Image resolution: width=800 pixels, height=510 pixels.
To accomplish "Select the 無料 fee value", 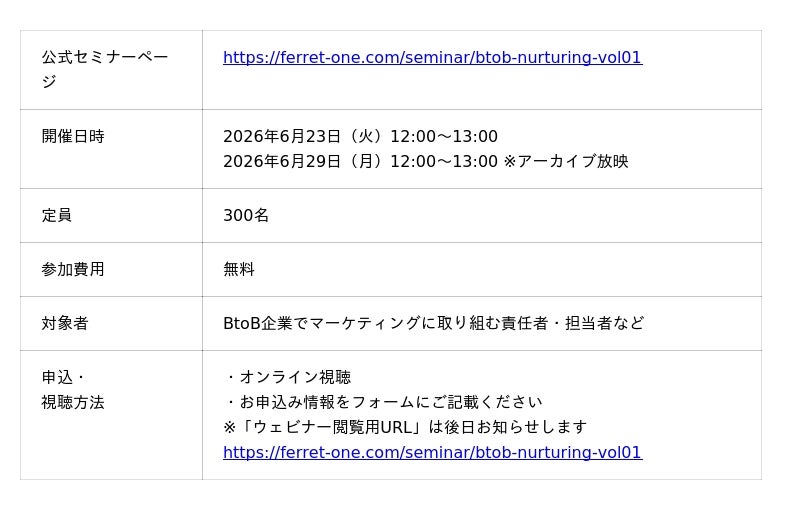I will tap(239, 269).
